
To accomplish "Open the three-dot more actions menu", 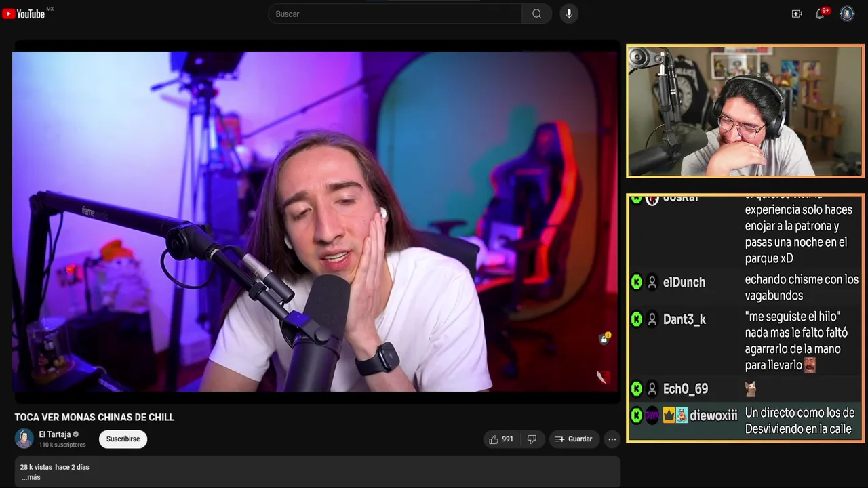I will coord(612,439).
